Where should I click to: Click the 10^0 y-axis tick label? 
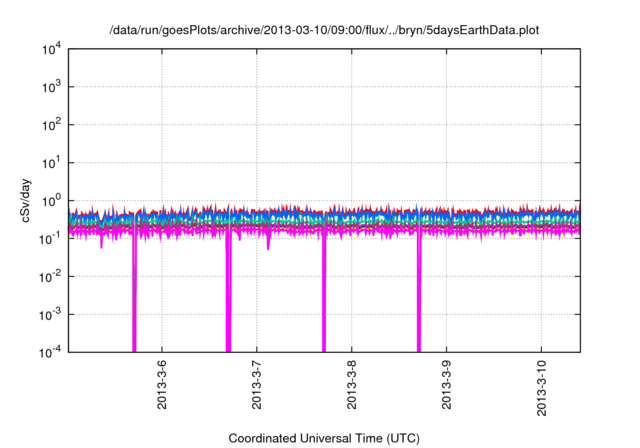click(51, 201)
